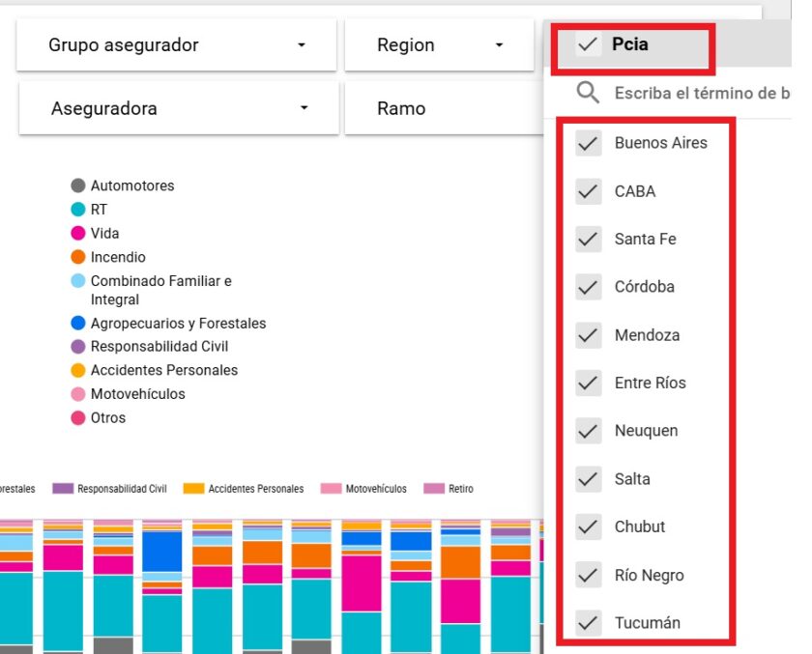The width and height of the screenshot is (812, 654).
Task: Click the search magnifier icon in Pcia list
Action: tap(588, 93)
